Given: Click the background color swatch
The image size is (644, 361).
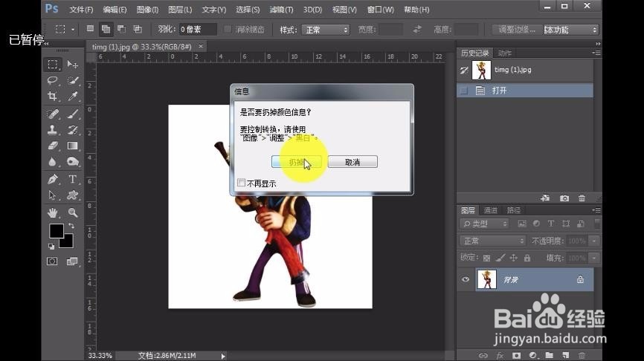Looking at the screenshot, I should point(68,243).
